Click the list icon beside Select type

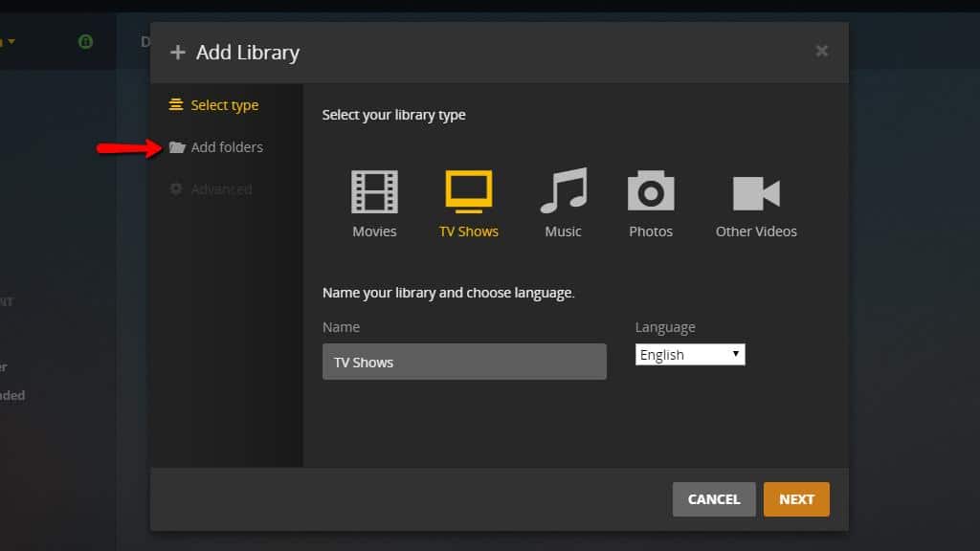click(176, 105)
